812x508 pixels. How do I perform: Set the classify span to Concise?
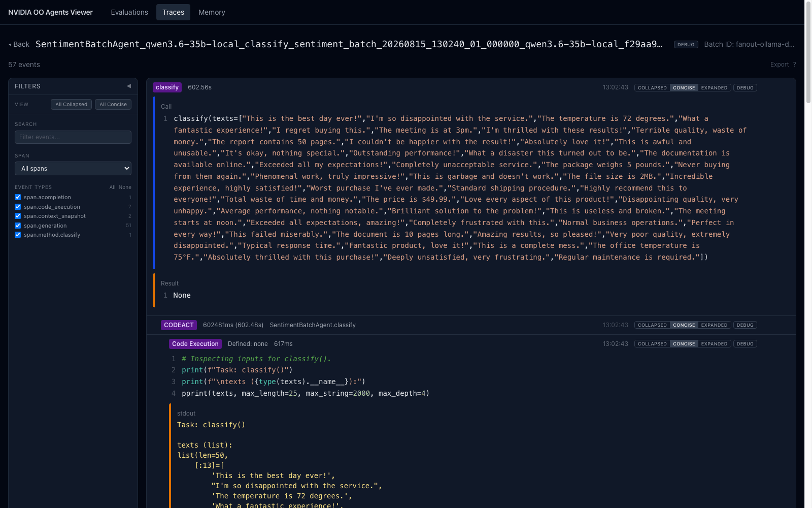[684, 88]
